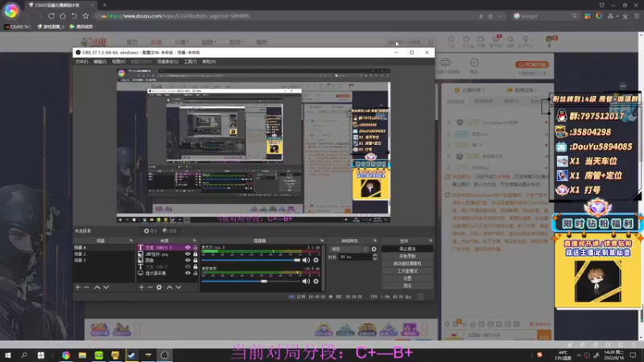
Task: Click the stop streaming button in OBS Controls
Action: tap(407, 249)
